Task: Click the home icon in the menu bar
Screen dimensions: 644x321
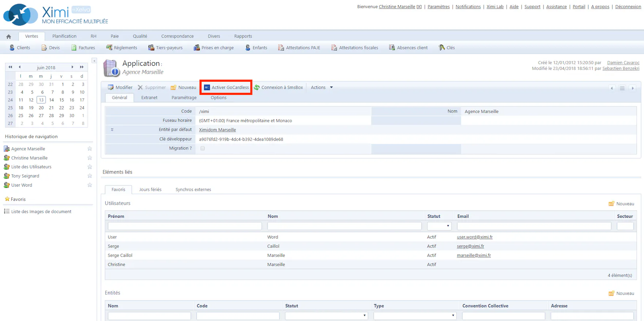Action: coord(9,37)
